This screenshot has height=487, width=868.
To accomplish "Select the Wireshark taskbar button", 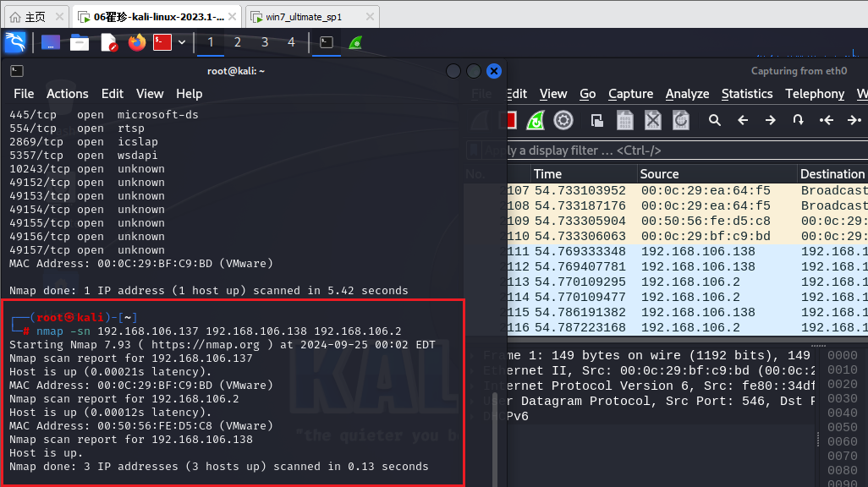I will point(355,42).
